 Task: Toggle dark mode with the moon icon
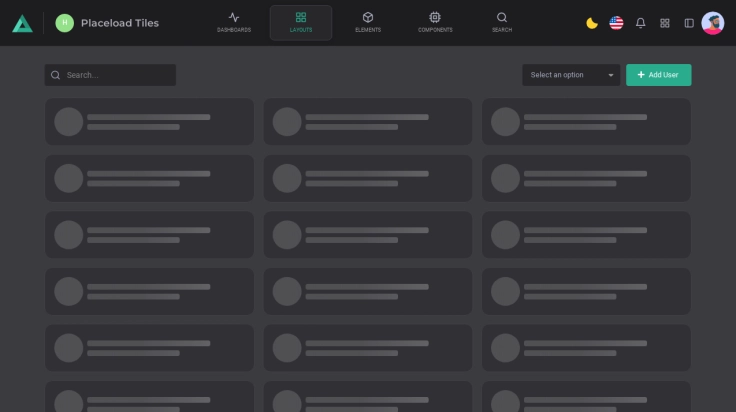[x=592, y=23]
